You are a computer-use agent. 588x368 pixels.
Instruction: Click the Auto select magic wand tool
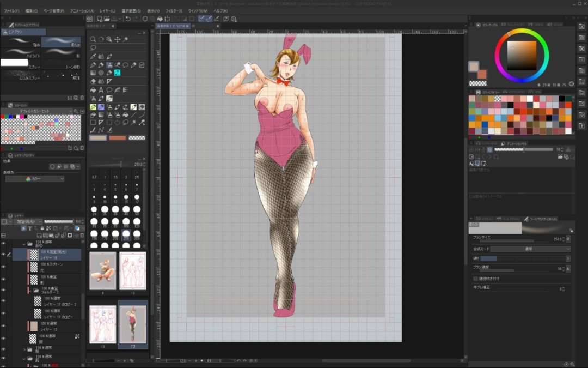click(x=125, y=39)
